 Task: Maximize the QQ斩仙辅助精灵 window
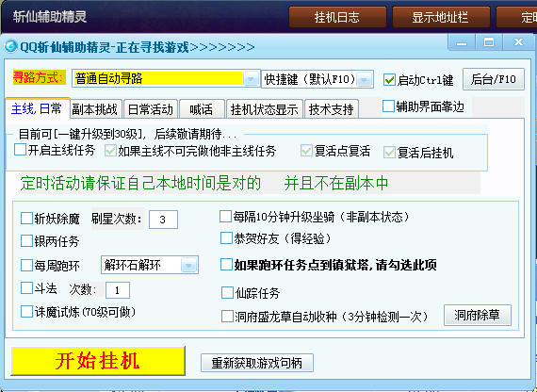pos(489,42)
